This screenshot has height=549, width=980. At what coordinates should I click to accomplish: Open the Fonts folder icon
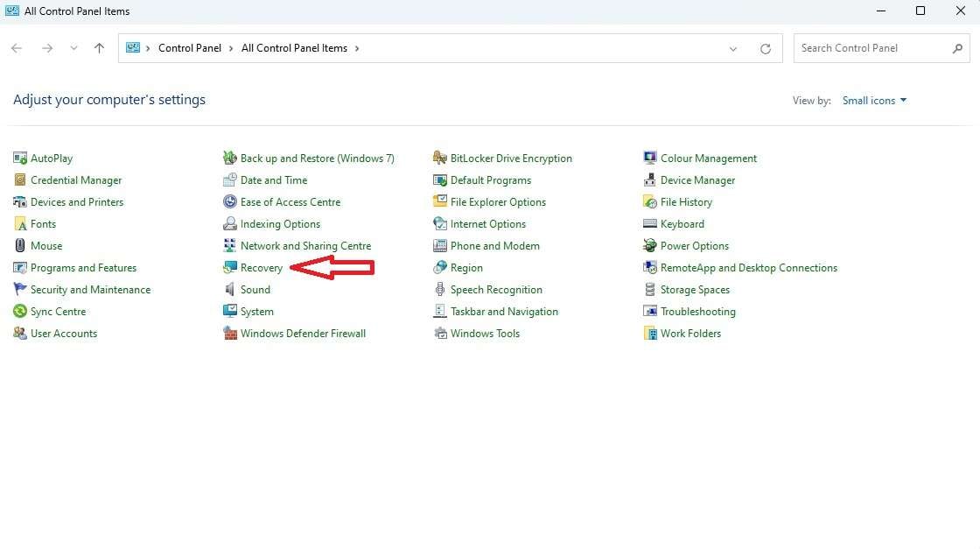tap(20, 224)
